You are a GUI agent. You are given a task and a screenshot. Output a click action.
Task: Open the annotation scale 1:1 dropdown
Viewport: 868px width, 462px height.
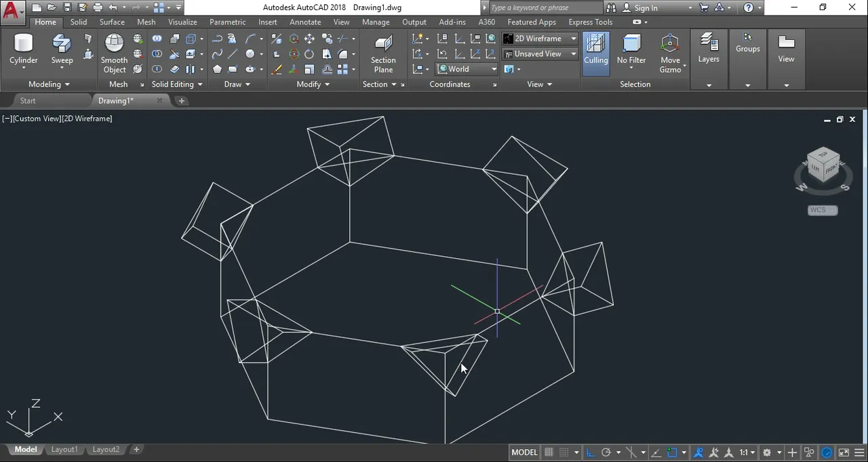pyautogui.click(x=747, y=453)
